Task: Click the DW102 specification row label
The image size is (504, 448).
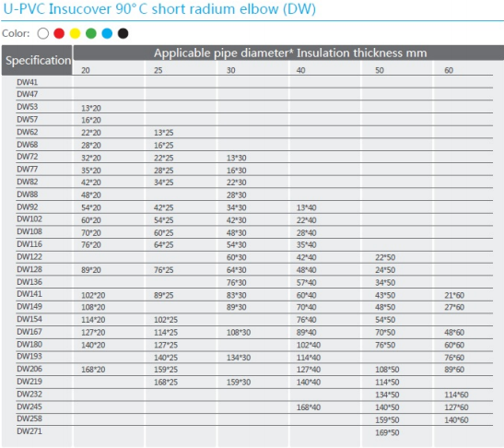Action: 29,219
